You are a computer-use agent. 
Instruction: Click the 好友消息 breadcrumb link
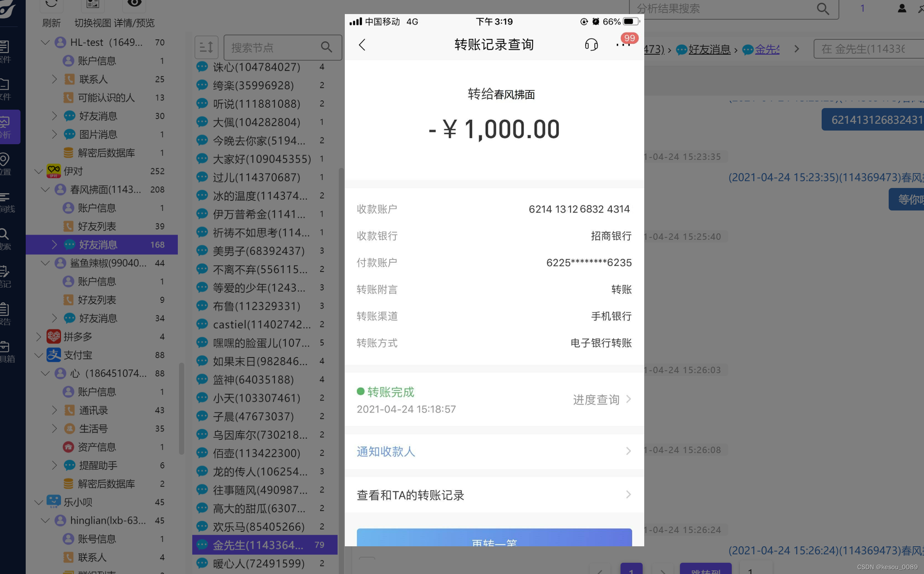(x=709, y=50)
